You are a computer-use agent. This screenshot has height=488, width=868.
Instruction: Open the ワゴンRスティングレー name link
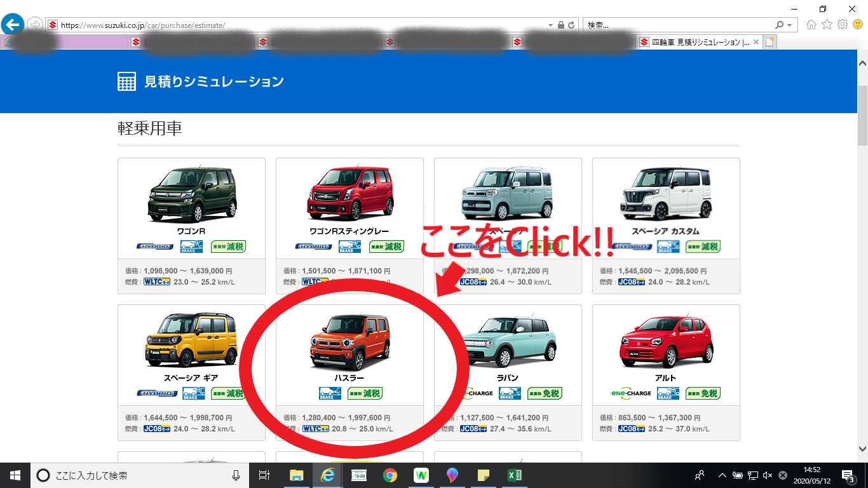[x=349, y=231]
